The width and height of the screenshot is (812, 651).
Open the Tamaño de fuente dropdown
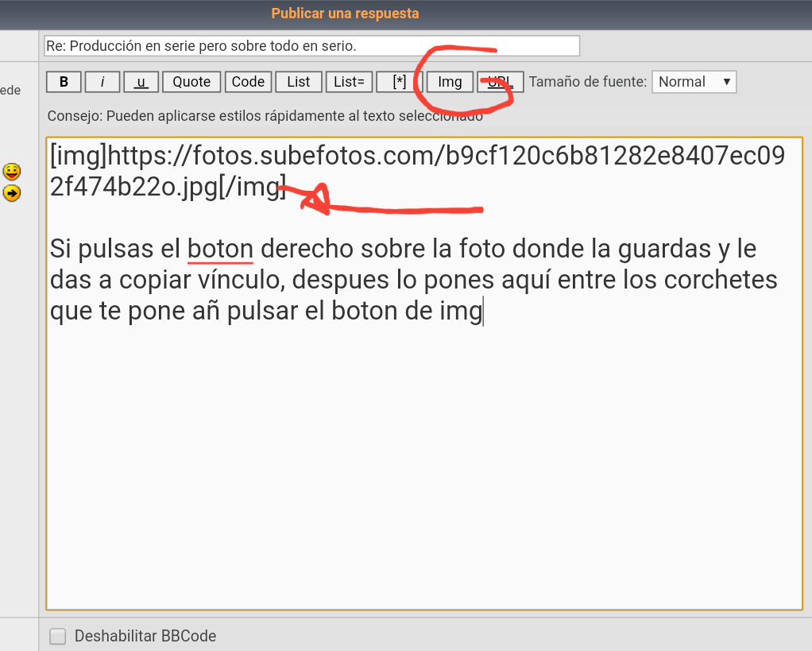(x=694, y=82)
